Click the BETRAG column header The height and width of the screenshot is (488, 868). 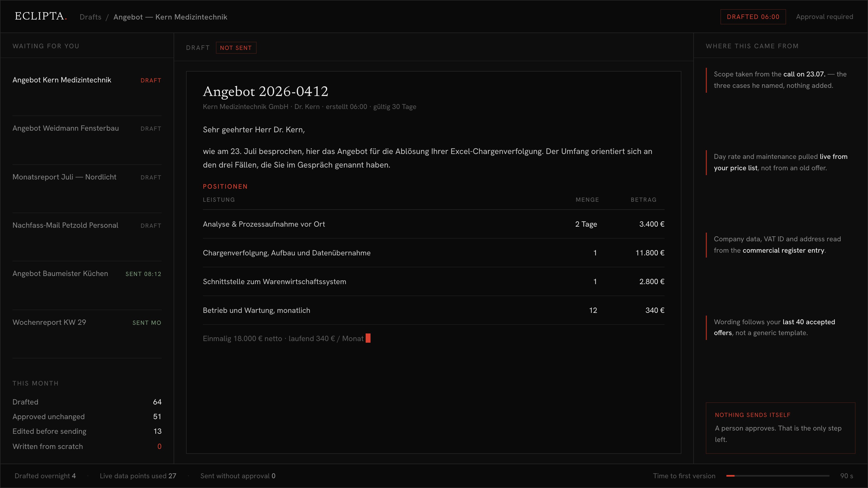click(x=644, y=200)
